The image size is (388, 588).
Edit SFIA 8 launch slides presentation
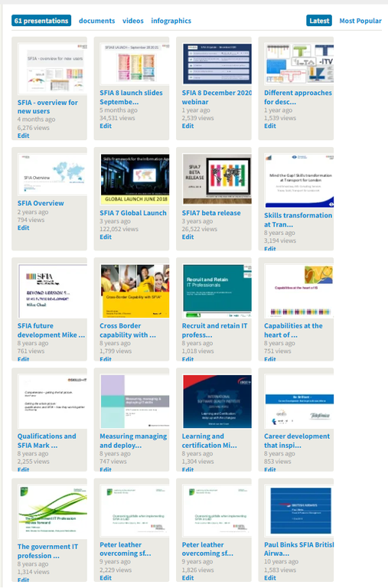tap(106, 126)
